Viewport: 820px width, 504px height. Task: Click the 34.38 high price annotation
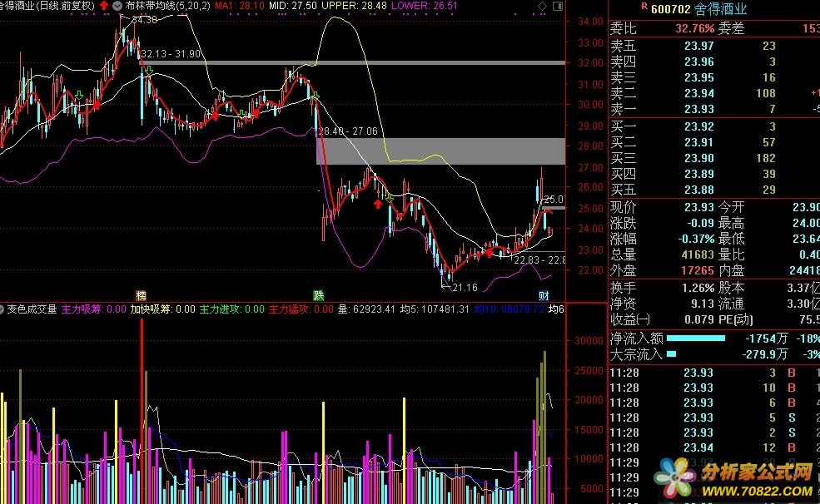144,20
